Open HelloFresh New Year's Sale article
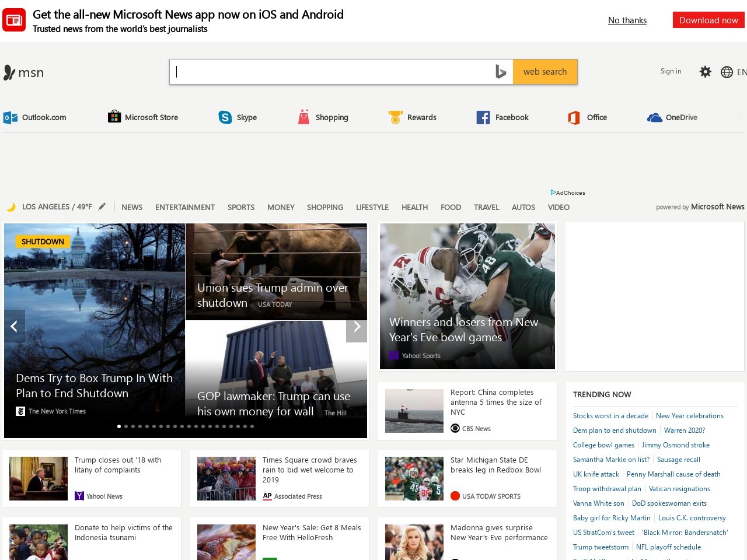The height and width of the screenshot is (560, 747). click(312, 533)
